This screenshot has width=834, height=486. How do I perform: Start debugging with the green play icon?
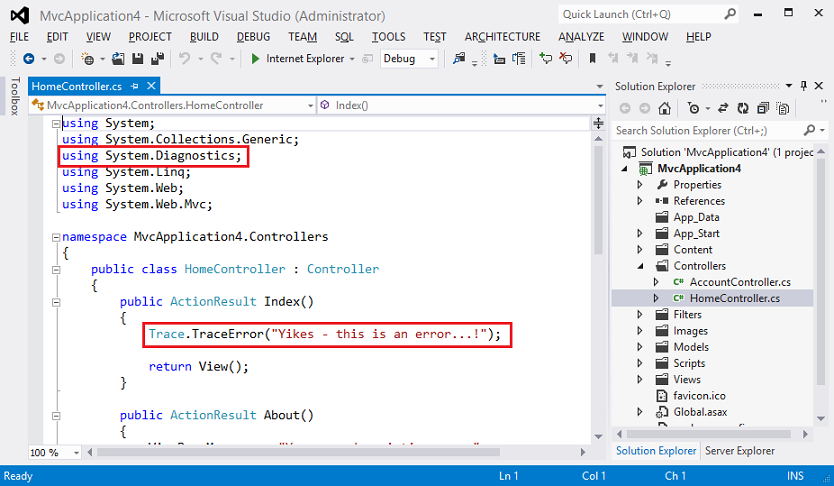(255, 58)
